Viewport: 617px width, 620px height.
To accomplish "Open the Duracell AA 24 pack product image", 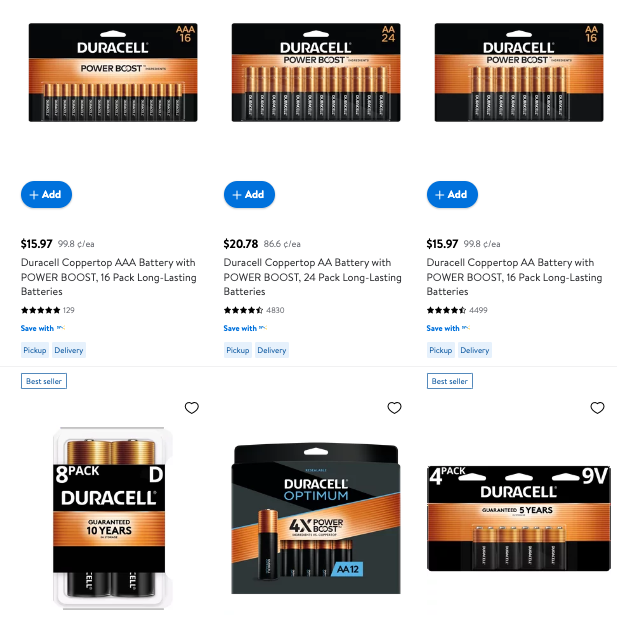I will 316,72.
